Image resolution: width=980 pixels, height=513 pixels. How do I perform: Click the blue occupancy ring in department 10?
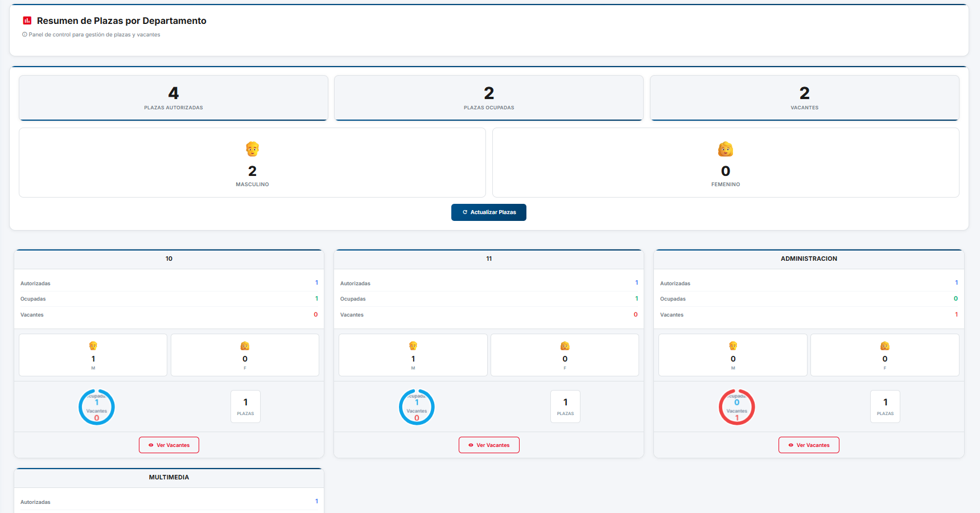[97, 407]
